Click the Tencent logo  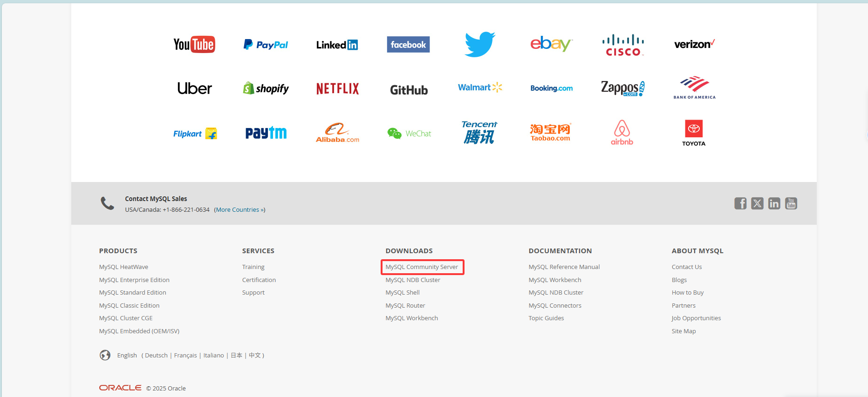coord(479,133)
